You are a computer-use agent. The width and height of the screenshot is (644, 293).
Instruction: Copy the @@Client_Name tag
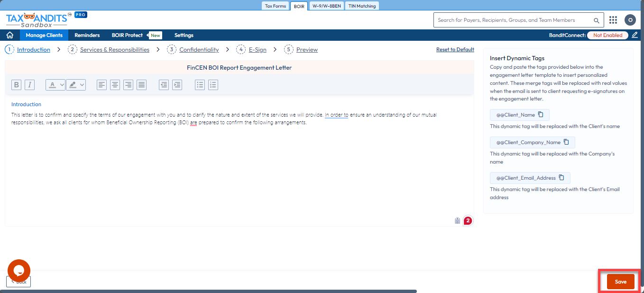pyautogui.click(x=541, y=115)
